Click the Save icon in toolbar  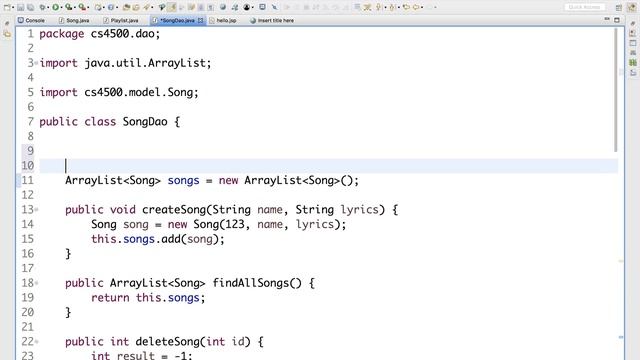tap(20, 7)
